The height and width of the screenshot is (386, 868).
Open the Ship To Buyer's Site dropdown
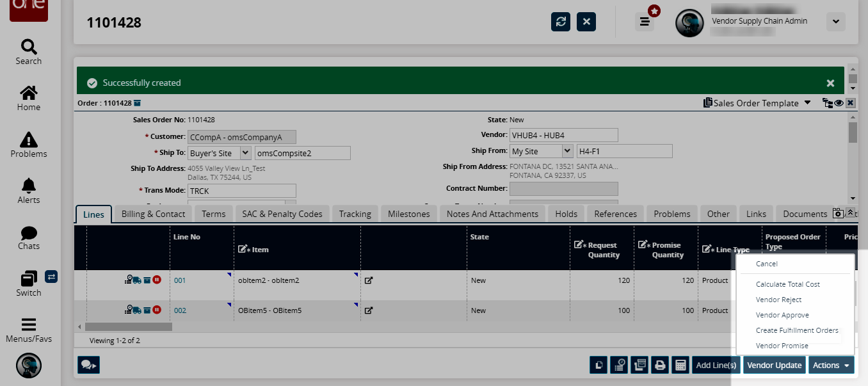click(245, 152)
